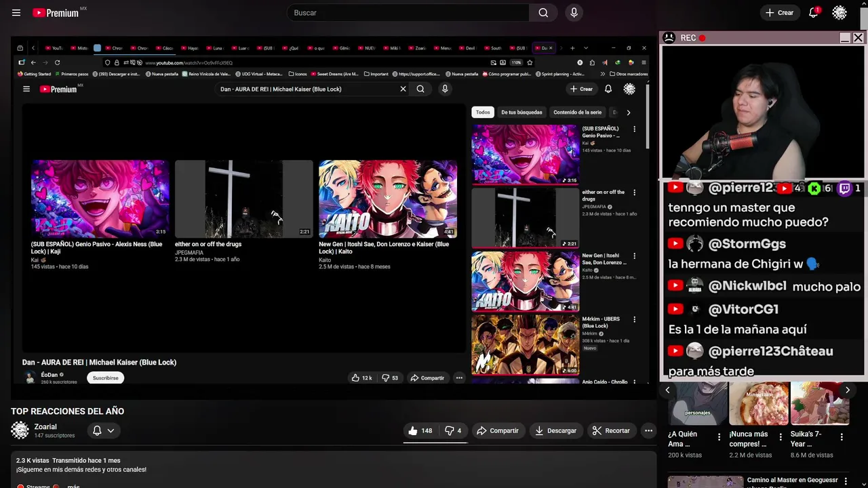
Task: Click the inner page's microphone icon
Action: coord(445,89)
